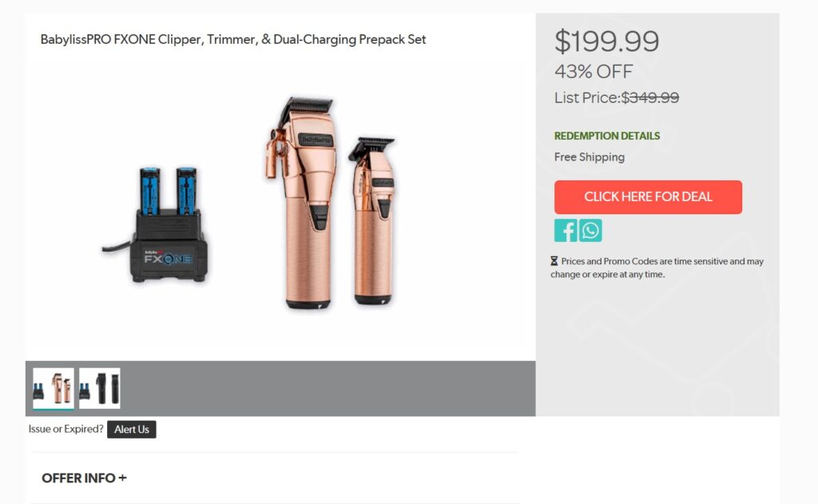Viewport: 818px width, 504px height.
Task: Click the BabylissPRO FXONE product title
Action: [233, 40]
